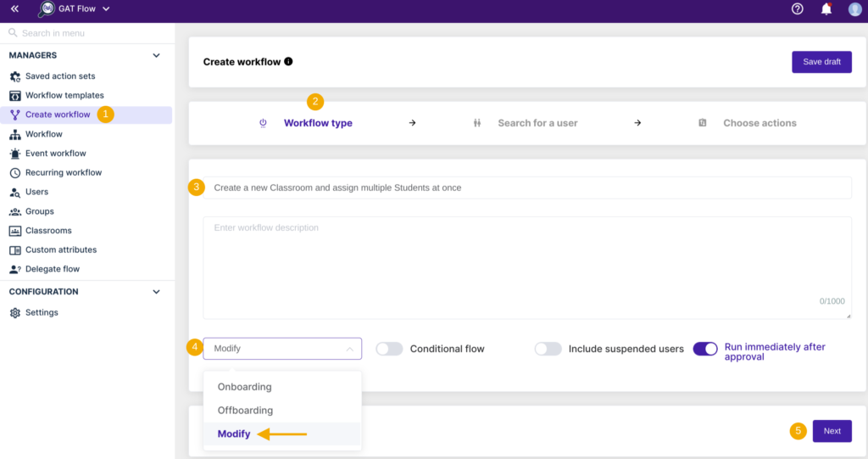Open the help question mark icon

click(797, 8)
